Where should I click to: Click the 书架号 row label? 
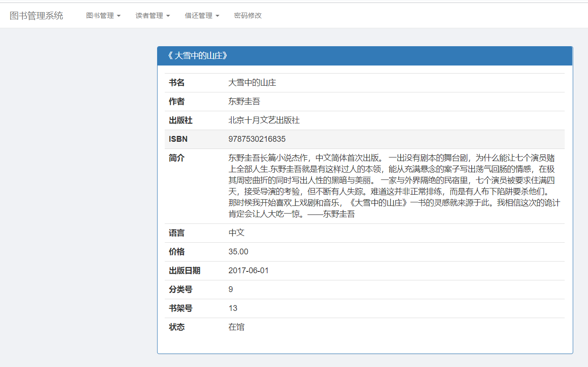click(x=180, y=308)
